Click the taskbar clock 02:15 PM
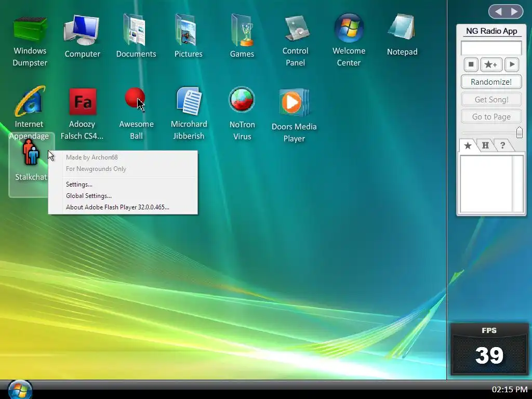Image resolution: width=532 pixels, height=399 pixels. point(509,389)
